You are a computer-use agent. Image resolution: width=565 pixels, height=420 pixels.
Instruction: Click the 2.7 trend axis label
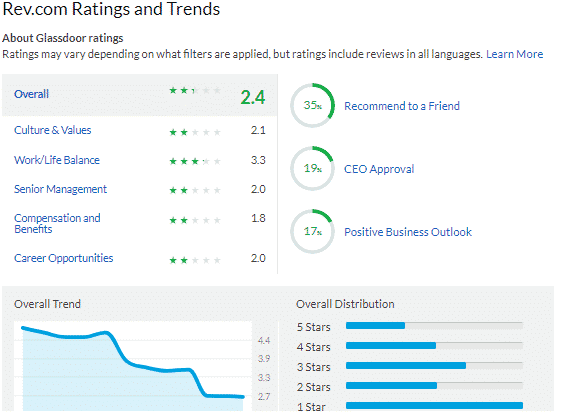pyautogui.click(x=264, y=397)
